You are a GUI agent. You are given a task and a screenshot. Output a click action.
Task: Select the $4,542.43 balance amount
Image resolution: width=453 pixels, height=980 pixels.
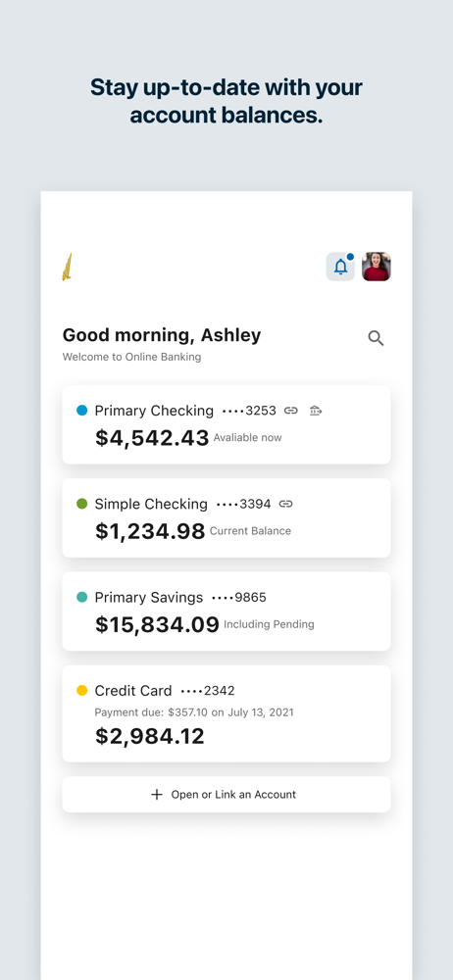(x=152, y=438)
